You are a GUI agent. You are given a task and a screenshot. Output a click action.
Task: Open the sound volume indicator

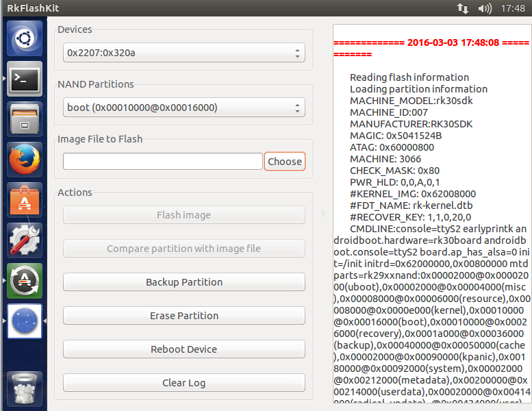coord(485,8)
